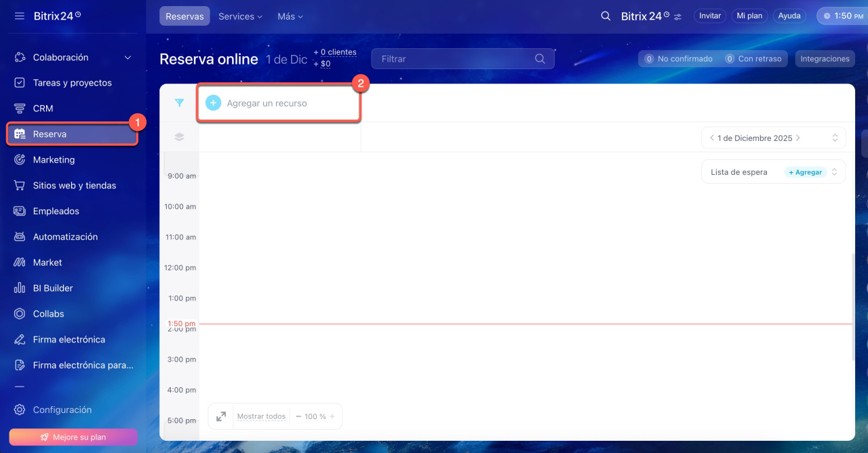Go to next day with right chevron

click(x=798, y=138)
